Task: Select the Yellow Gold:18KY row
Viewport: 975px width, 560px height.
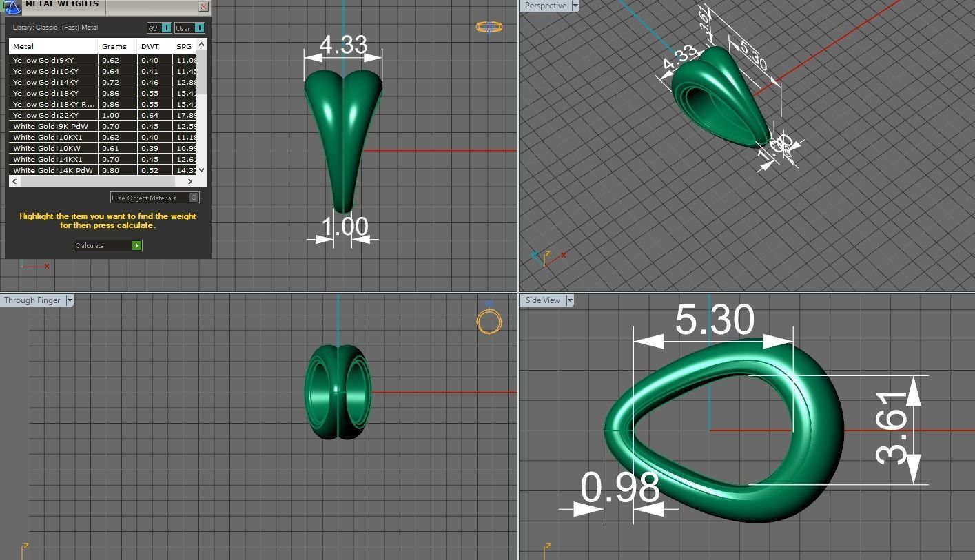Action: pos(103,93)
